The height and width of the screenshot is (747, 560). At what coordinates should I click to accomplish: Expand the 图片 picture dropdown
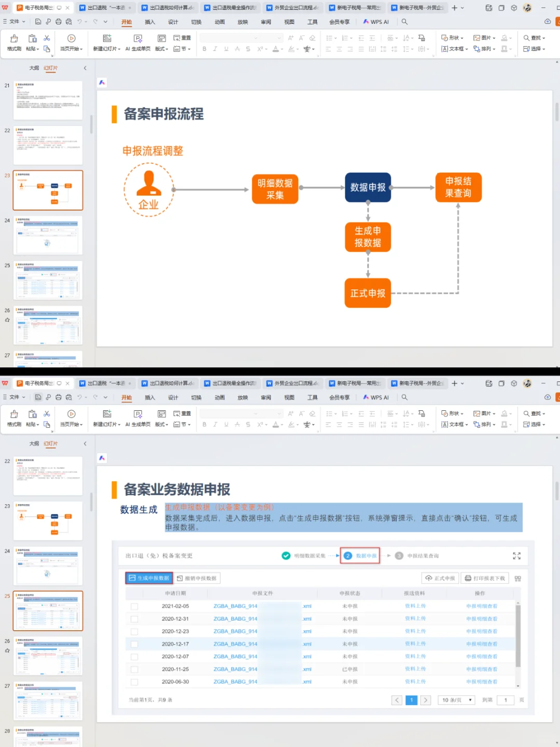click(485, 37)
